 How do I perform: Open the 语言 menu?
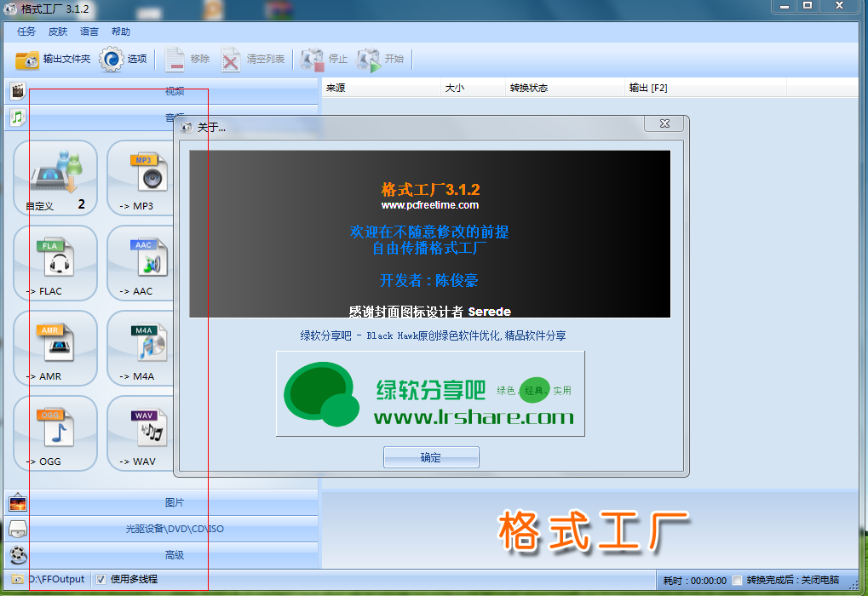pyautogui.click(x=89, y=32)
